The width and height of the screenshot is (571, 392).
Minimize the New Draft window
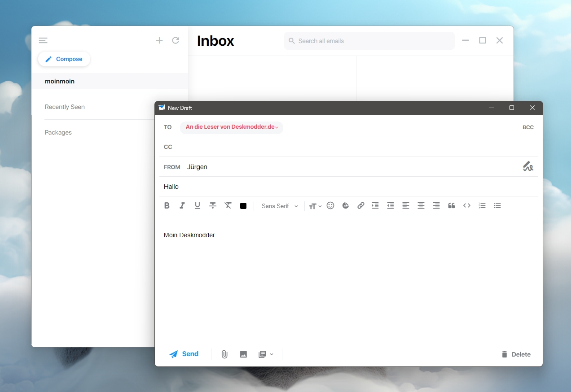point(492,108)
